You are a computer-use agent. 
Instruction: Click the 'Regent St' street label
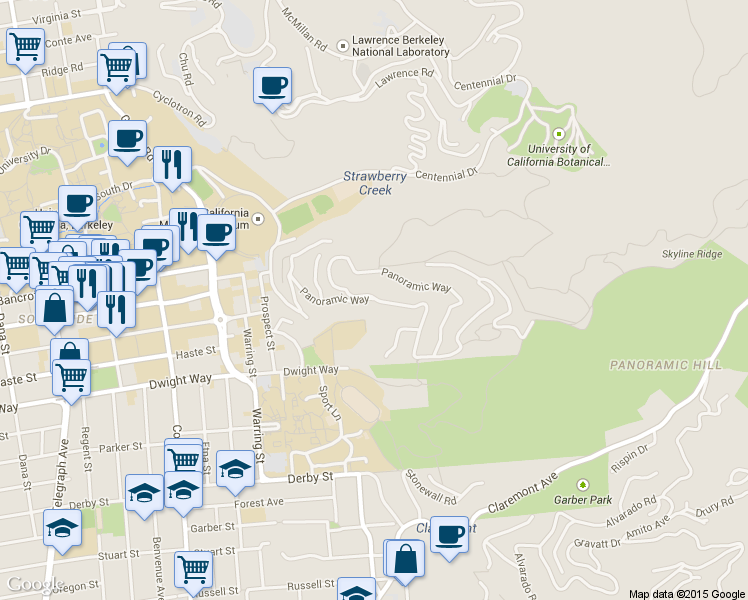(x=86, y=449)
